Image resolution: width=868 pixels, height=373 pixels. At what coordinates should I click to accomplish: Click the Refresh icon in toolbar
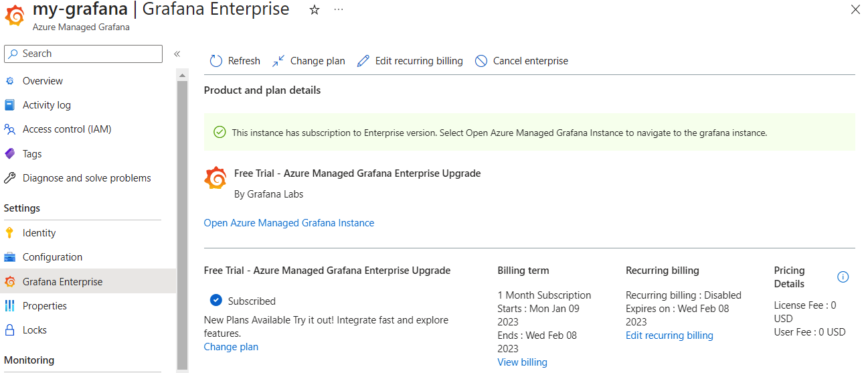click(x=215, y=61)
